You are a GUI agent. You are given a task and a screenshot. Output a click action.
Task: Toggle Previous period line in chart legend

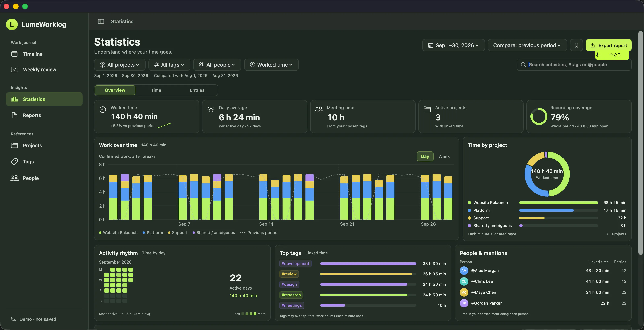pyautogui.click(x=259, y=233)
